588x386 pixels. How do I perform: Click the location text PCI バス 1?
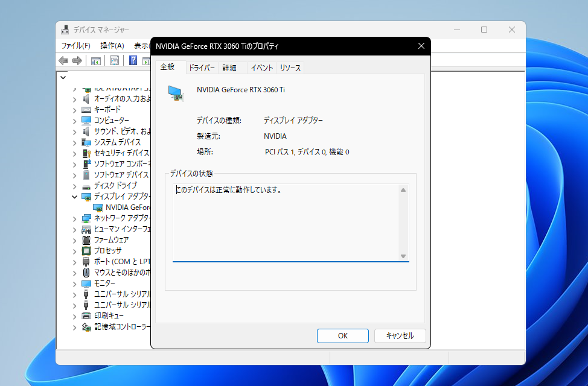(x=280, y=152)
